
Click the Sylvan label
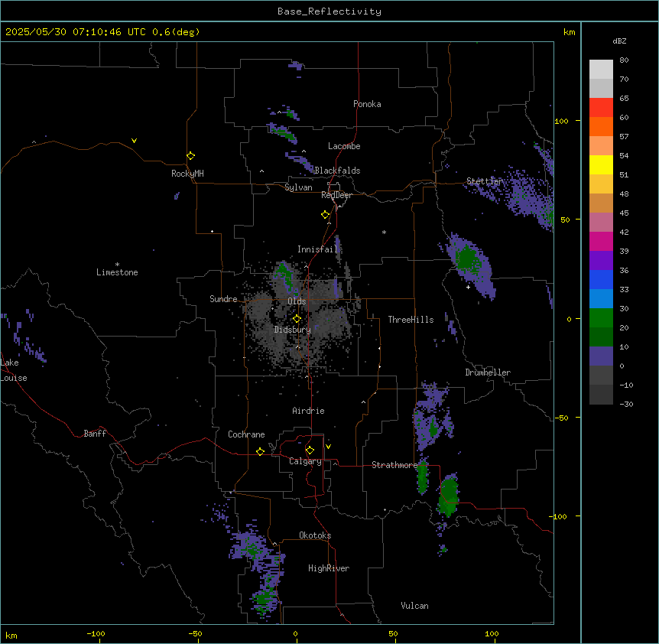click(x=298, y=187)
